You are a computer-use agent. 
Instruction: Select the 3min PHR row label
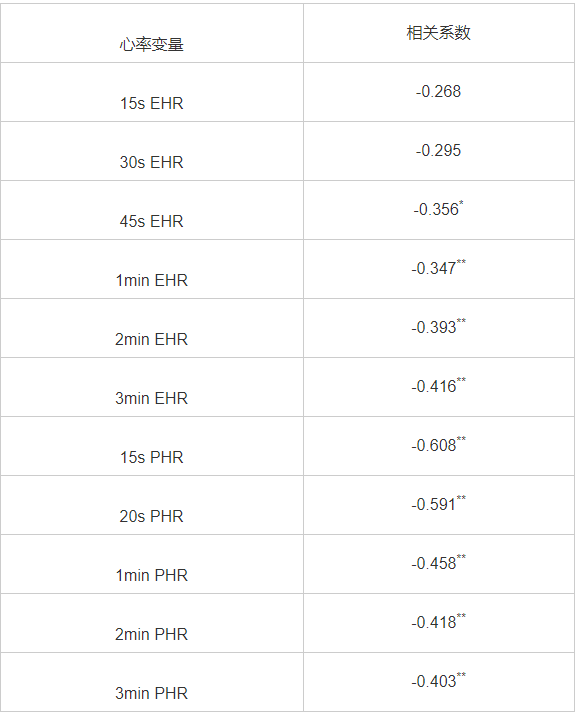152,693
